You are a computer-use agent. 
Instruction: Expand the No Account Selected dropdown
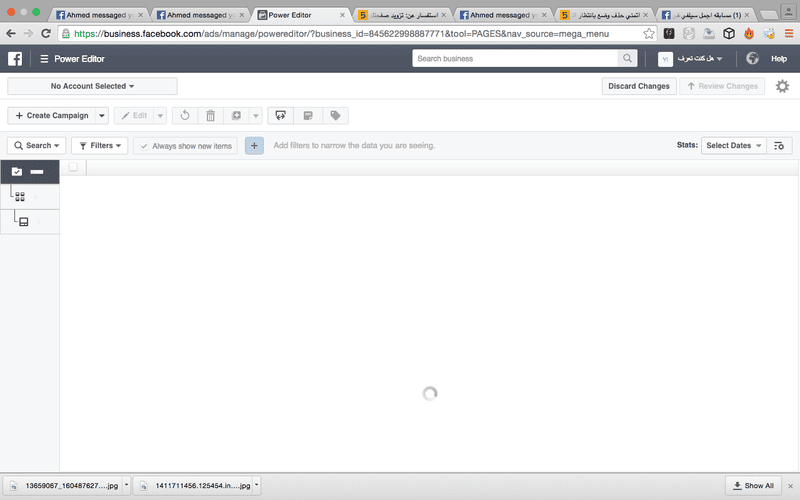tap(92, 86)
